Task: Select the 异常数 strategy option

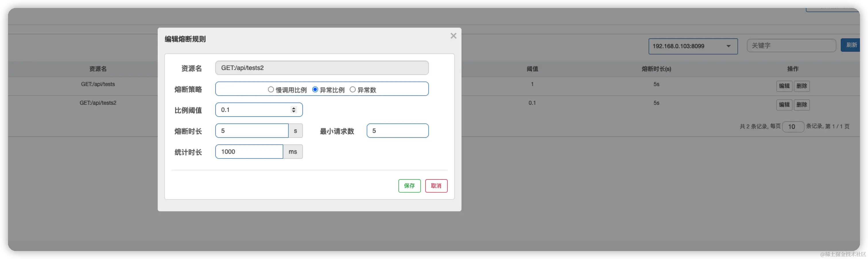Action: [x=353, y=89]
